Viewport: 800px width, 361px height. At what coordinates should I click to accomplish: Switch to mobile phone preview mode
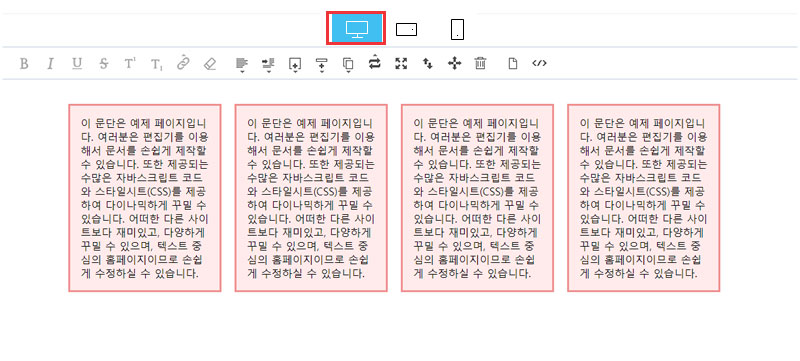tap(458, 30)
